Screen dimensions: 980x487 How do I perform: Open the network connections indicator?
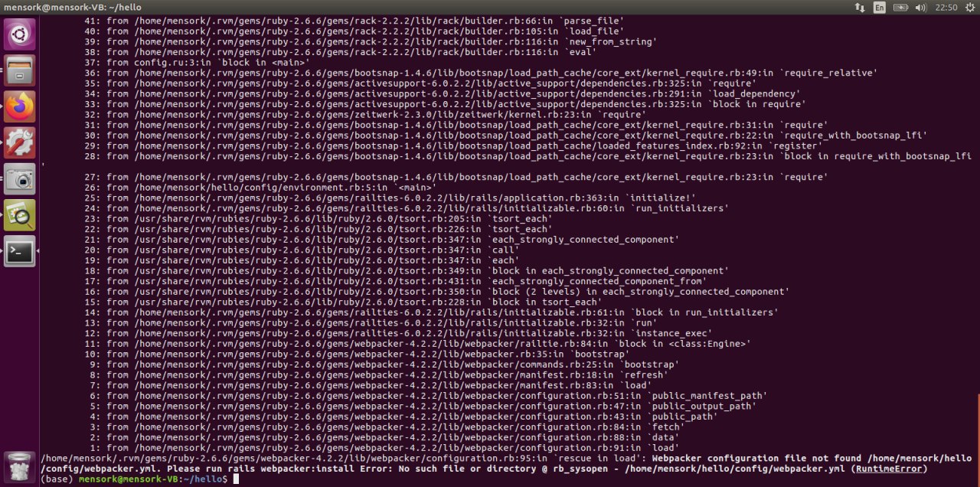(860, 7)
